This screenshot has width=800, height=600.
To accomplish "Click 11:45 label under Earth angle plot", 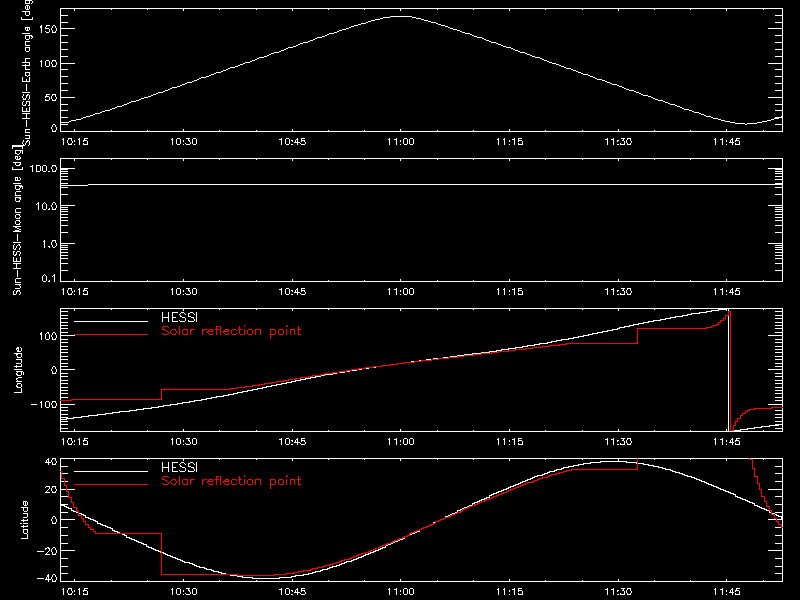I will tap(727, 142).
